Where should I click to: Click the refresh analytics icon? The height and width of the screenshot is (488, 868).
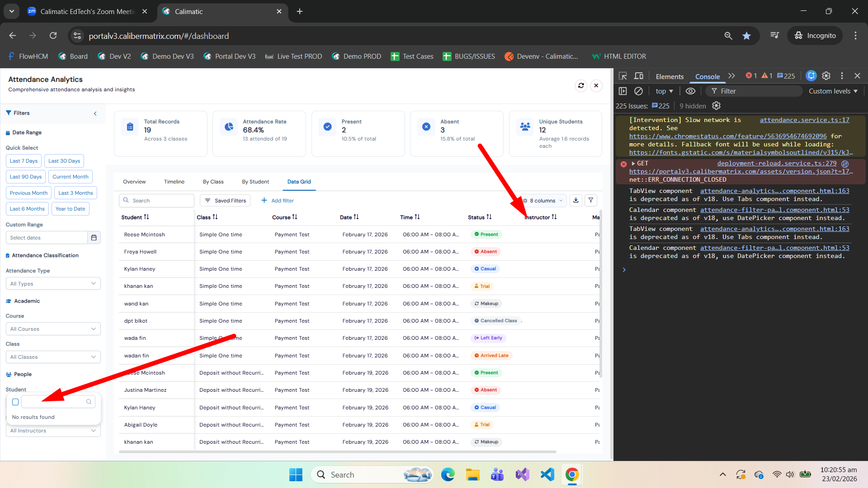[x=581, y=85]
